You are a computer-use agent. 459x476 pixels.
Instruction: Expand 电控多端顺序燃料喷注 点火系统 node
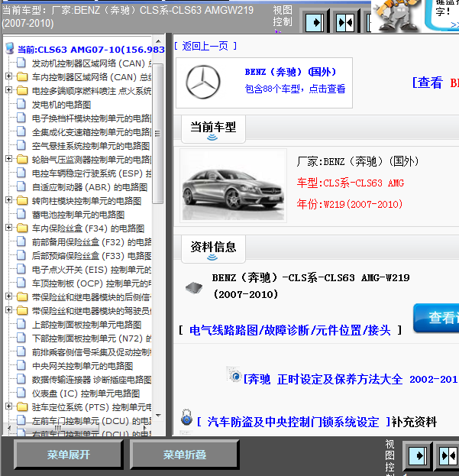pyautogui.click(x=9, y=90)
